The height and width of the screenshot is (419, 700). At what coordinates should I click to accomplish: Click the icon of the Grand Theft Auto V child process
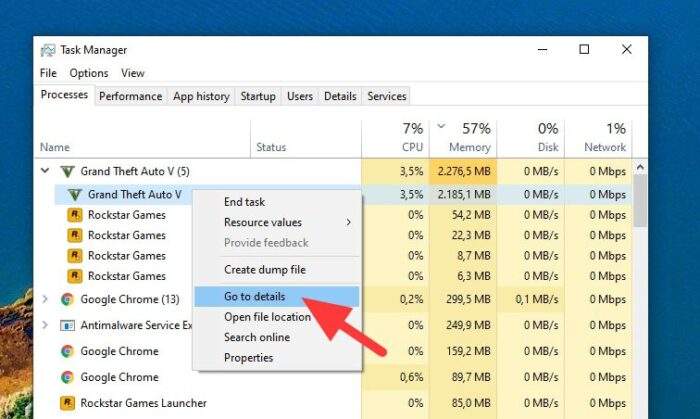pos(75,195)
